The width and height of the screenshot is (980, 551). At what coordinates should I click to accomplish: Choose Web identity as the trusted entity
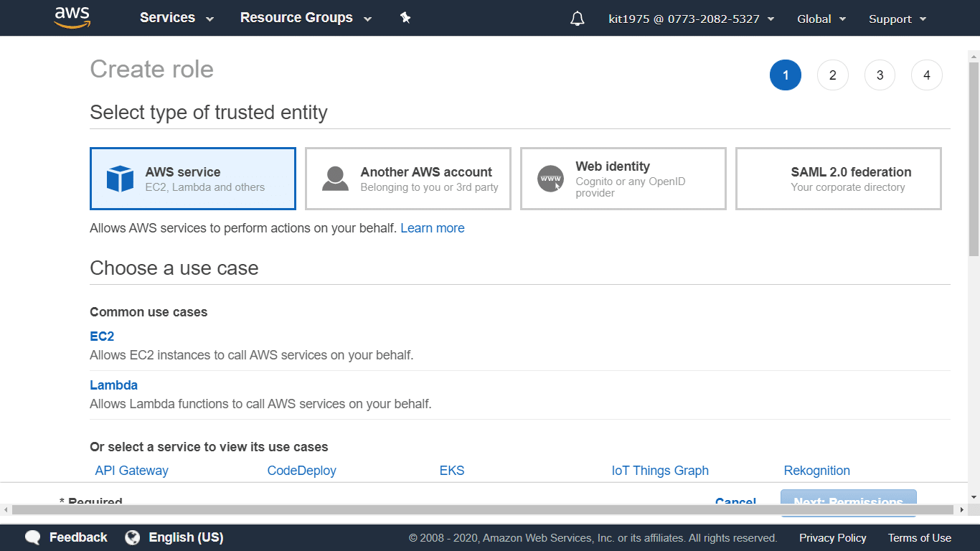(x=623, y=179)
